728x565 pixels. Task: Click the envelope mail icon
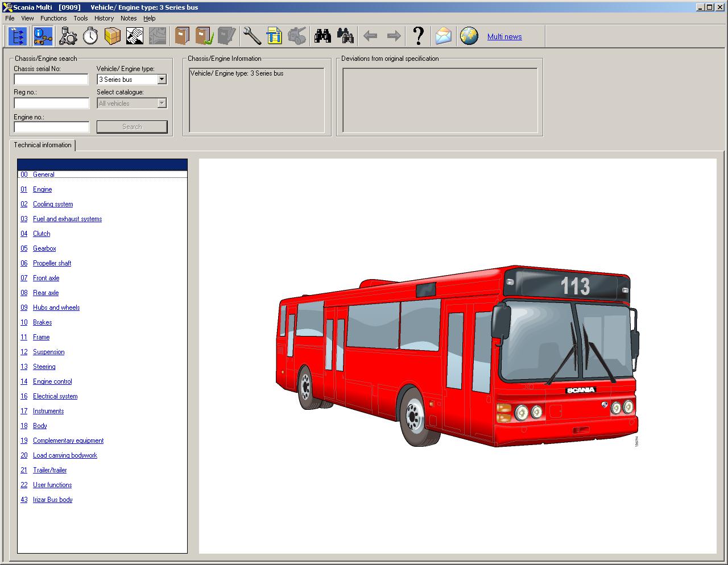444,36
